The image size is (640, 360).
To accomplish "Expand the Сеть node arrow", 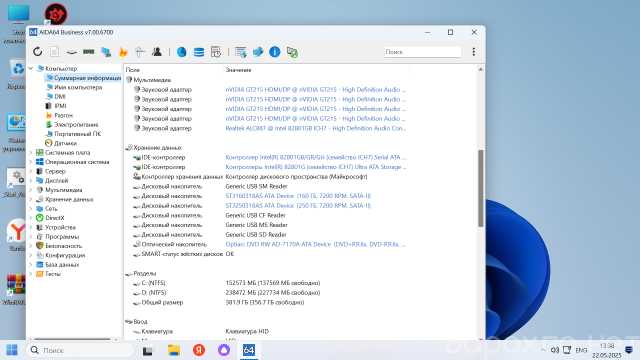I will [x=31, y=209].
